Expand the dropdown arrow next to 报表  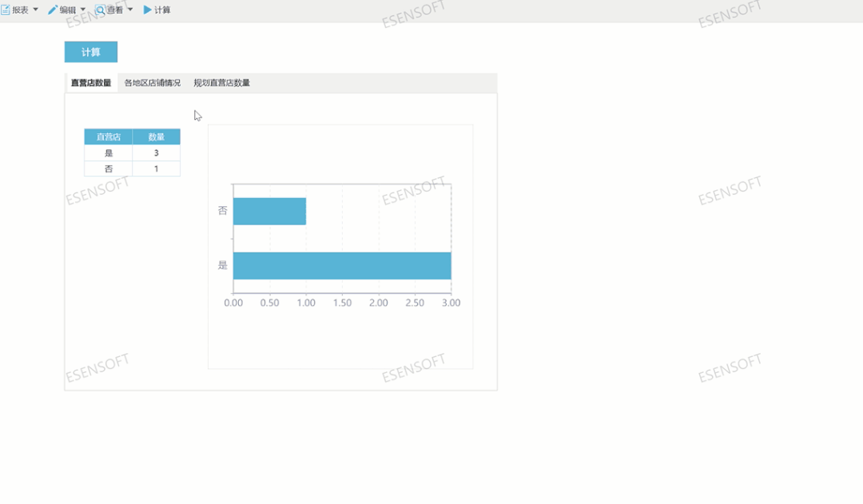(35, 10)
